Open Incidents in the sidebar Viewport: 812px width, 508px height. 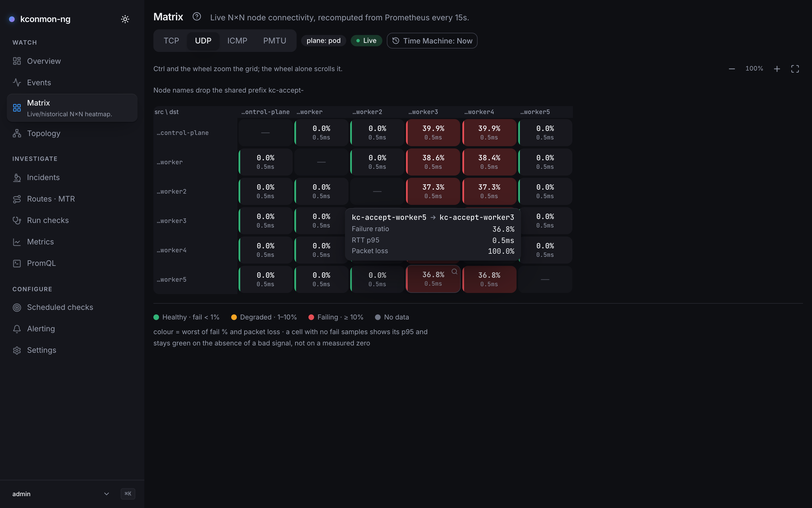(72, 178)
